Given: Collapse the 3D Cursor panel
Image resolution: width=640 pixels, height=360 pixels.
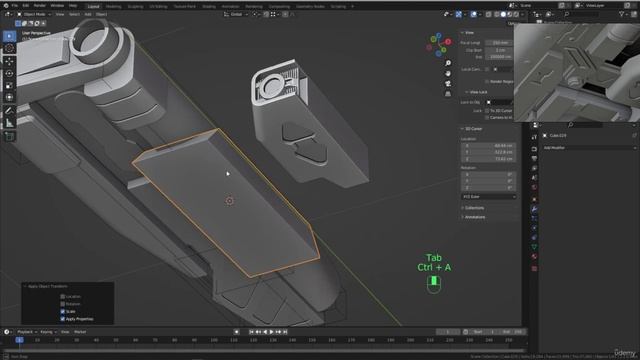Looking at the screenshot, I should (472, 129).
